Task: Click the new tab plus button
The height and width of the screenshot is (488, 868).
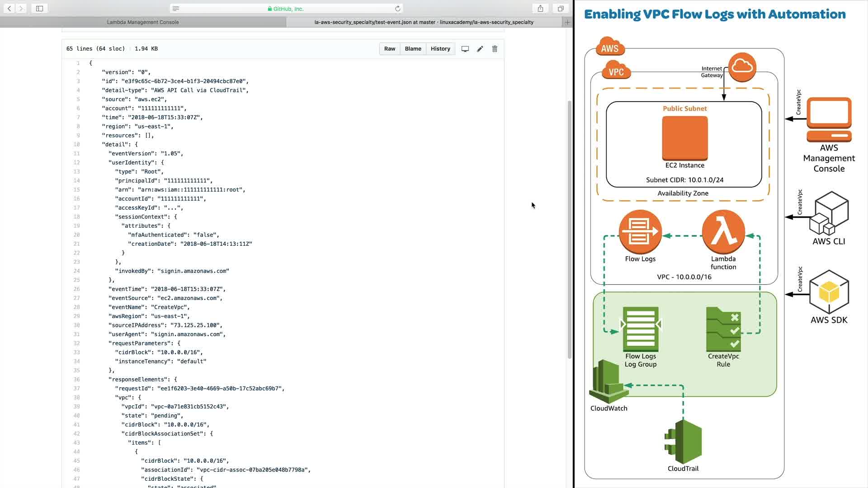Action: [x=567, y=22]
